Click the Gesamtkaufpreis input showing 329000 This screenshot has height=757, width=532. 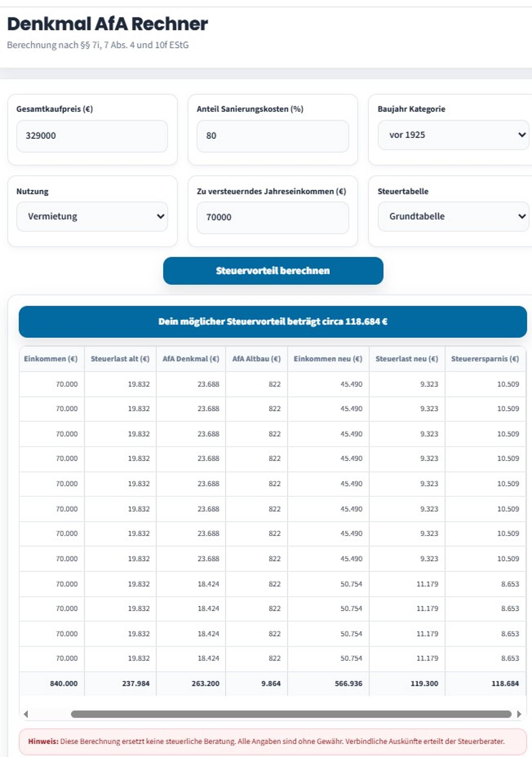click(x=92, y=136)
